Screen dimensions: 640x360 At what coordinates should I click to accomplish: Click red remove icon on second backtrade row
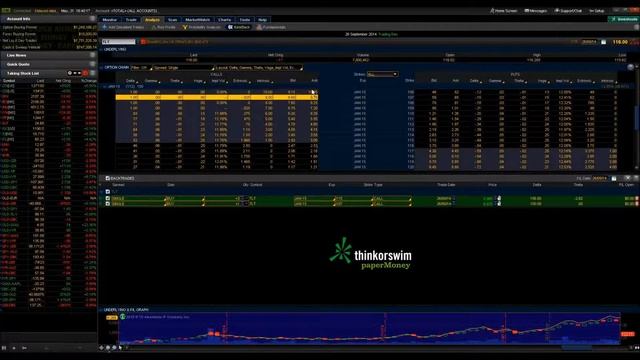(637, 203)
